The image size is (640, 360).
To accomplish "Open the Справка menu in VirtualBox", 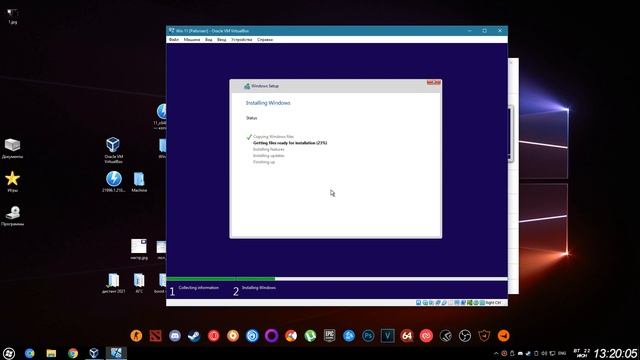I will click(x=265, y=40).
